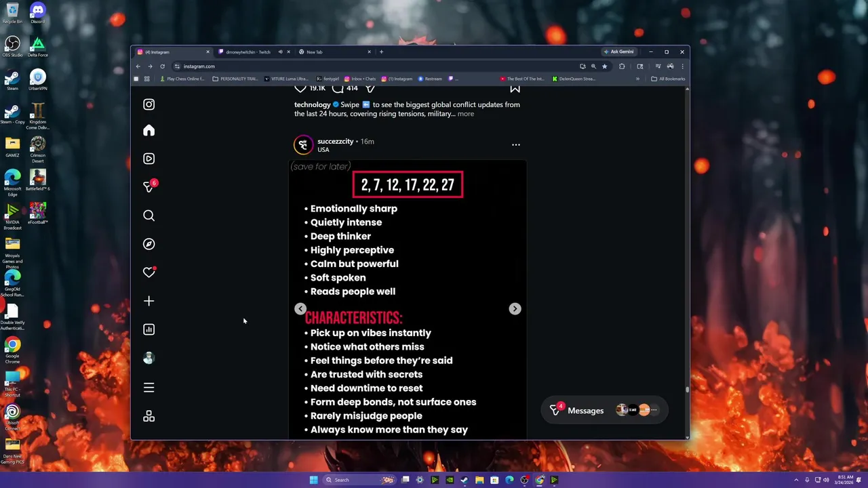Open the 'Also from Meta' apps icon

tap(149, 417)
